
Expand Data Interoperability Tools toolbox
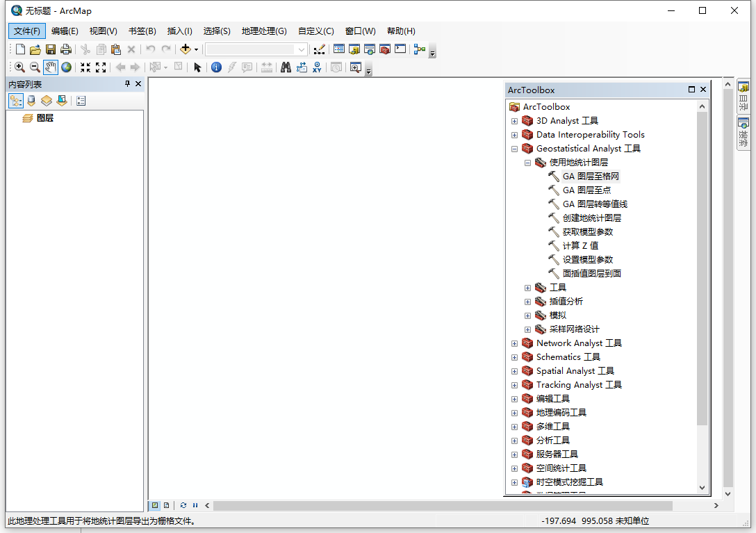point(514,135)
